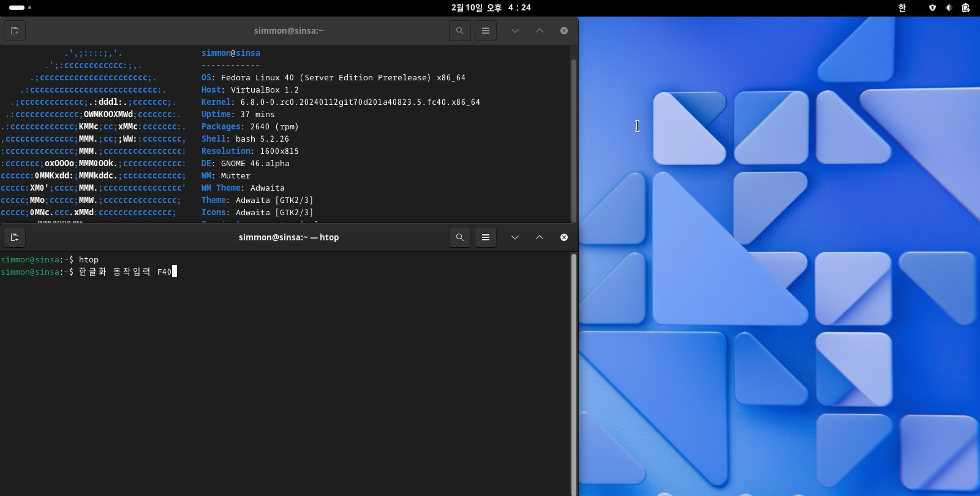This screenshot has width=980, height=496.
Task: Click the upper terminal scrollbar
Action: tap(574, 140)
